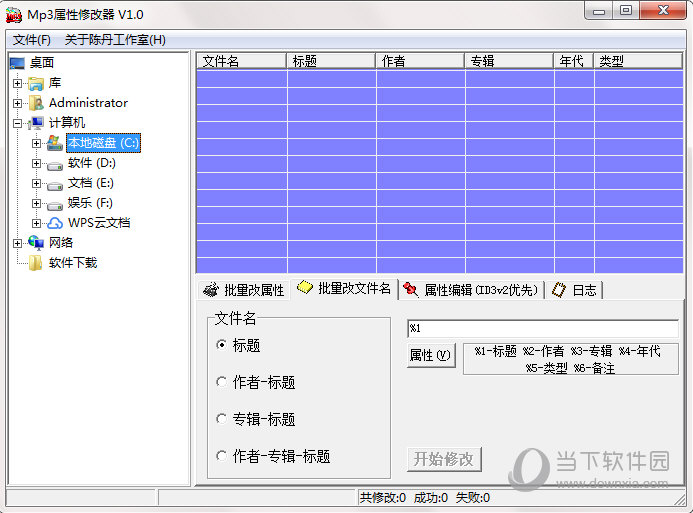
Task: Switch to the 批量改属性 tab
Action: (244, 290)
